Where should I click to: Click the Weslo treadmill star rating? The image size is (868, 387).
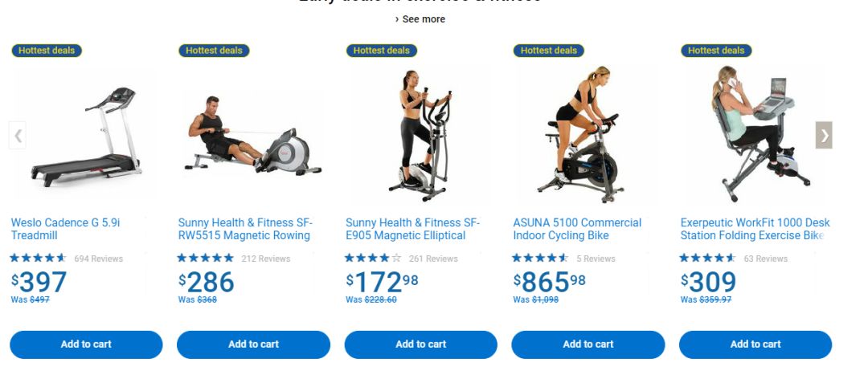(38, 258)
